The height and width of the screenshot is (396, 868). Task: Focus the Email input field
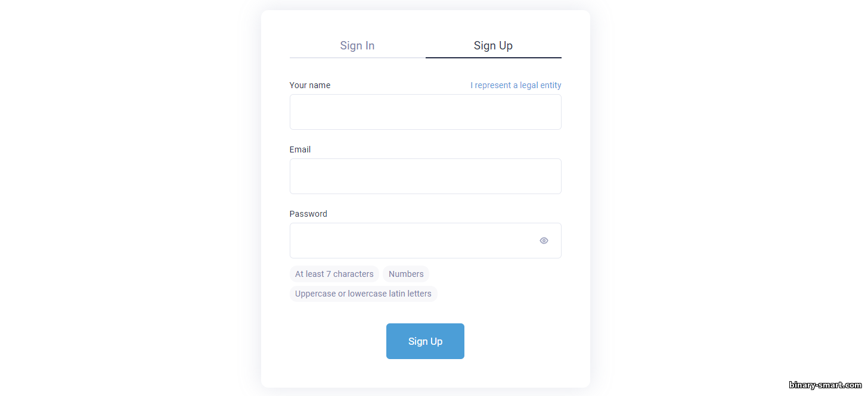(426, 176)
